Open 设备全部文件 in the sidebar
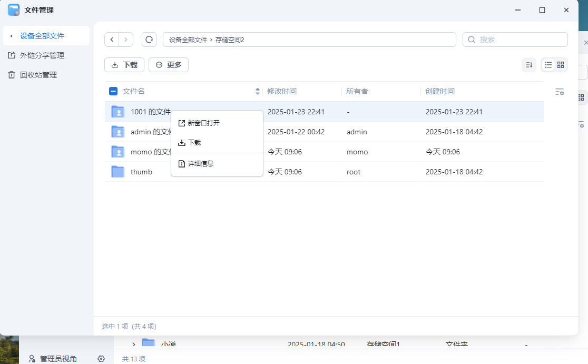The image size is (588, 364). click(x=46, y=36)
